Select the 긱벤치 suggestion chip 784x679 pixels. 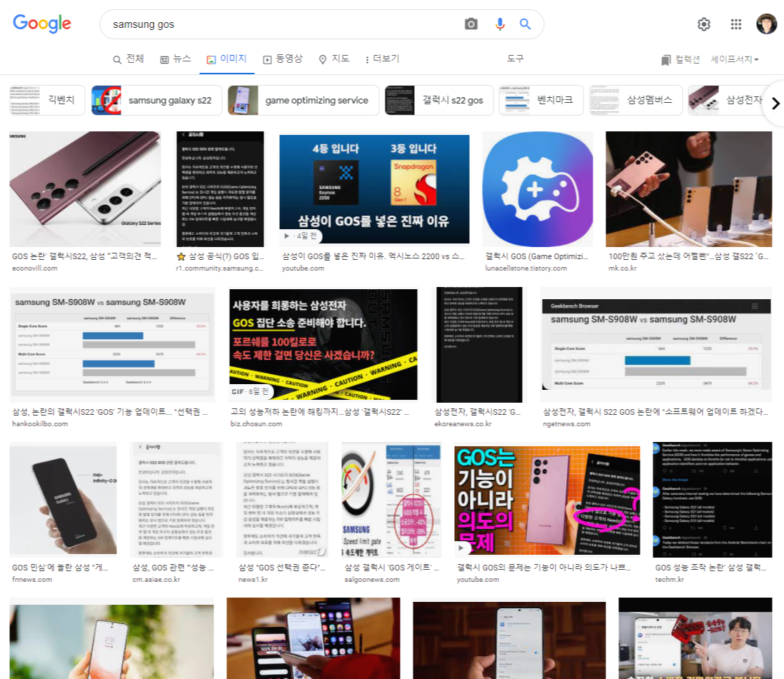tap(47, 100)
